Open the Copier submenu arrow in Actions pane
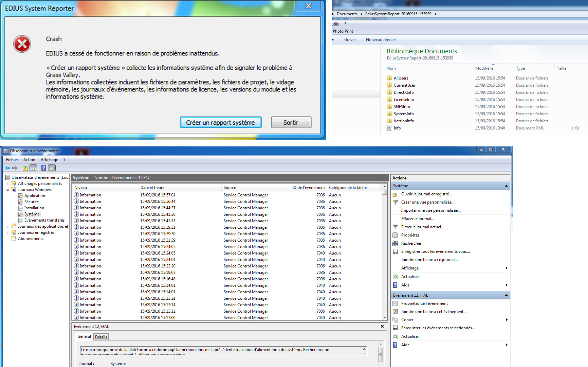 (507, 320)
